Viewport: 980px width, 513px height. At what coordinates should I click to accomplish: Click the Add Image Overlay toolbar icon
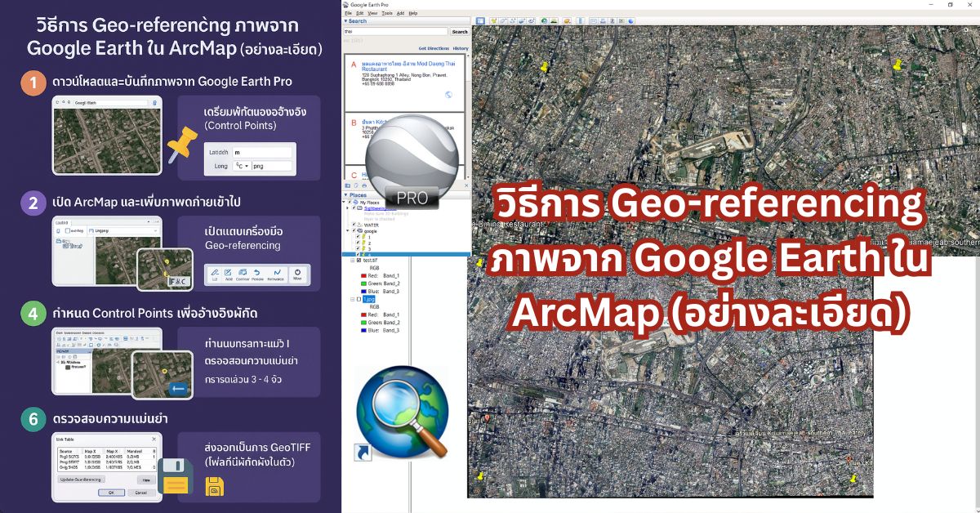point(521,20)
